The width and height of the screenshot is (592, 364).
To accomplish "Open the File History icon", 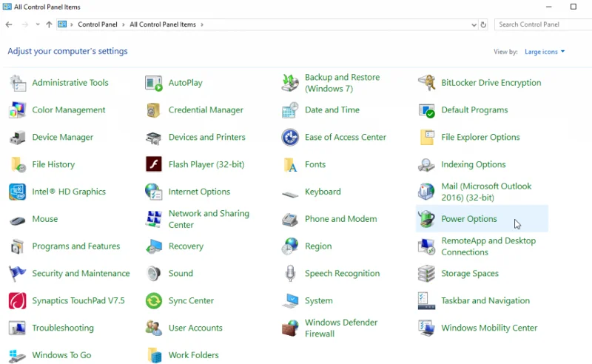I will pyautogui.click(x=18, y=165).
